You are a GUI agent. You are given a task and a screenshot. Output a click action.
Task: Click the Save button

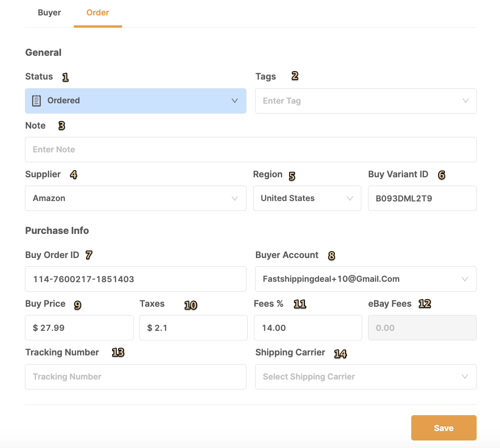(444, 428)
